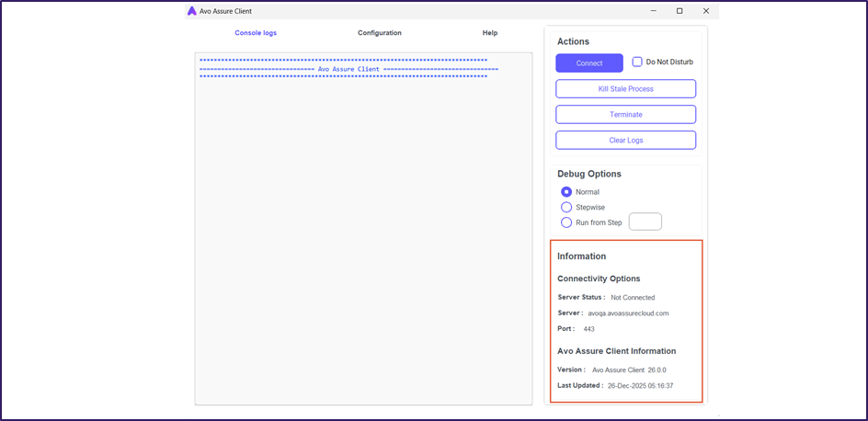Image resolution: width=868 pixels, height=421 pixels.
Task: Click the Last Updated timestamp value
Action: tap(640, 386)
